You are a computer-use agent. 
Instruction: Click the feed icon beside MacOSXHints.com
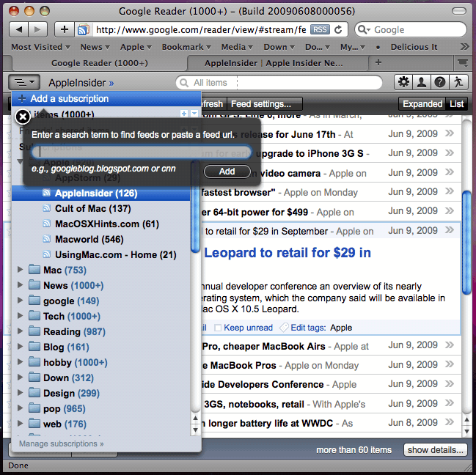(x=46, y=224)
